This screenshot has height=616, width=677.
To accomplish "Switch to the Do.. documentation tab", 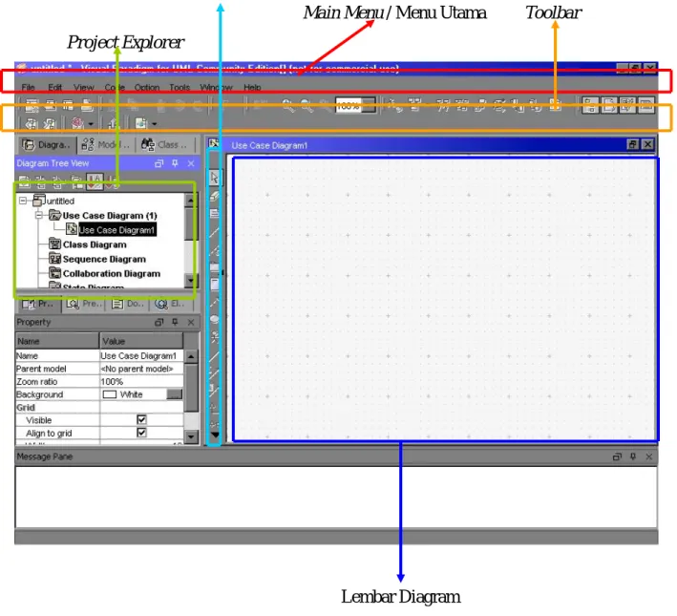I will click(x=128, y=304).
